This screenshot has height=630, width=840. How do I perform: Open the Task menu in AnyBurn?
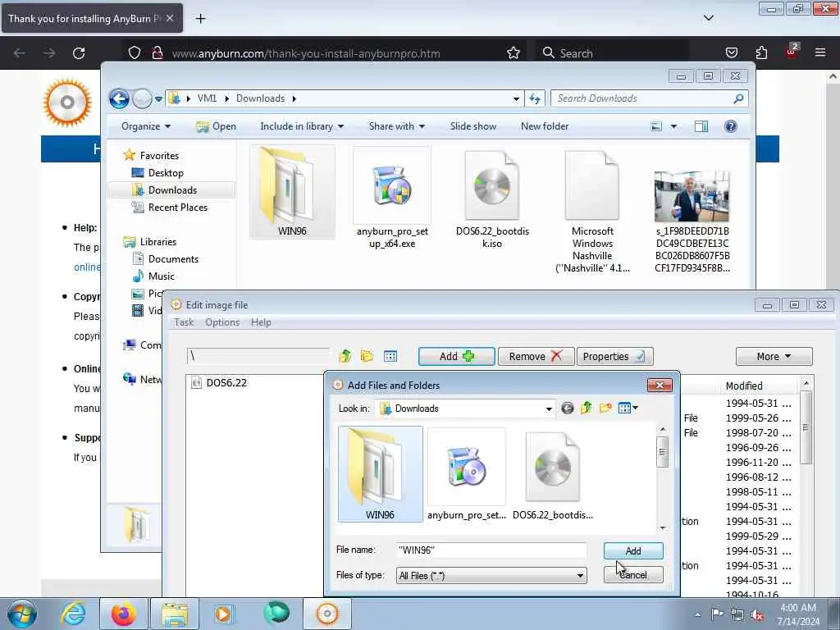[x=184, y=322]
